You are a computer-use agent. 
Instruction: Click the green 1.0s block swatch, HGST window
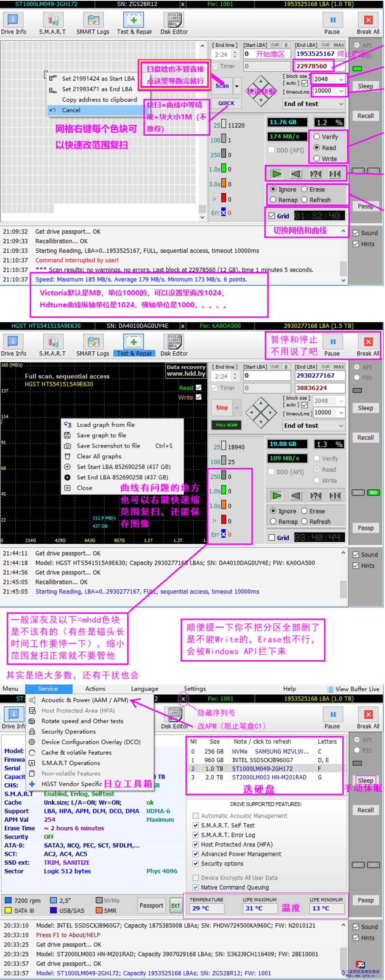coord(223,491)
